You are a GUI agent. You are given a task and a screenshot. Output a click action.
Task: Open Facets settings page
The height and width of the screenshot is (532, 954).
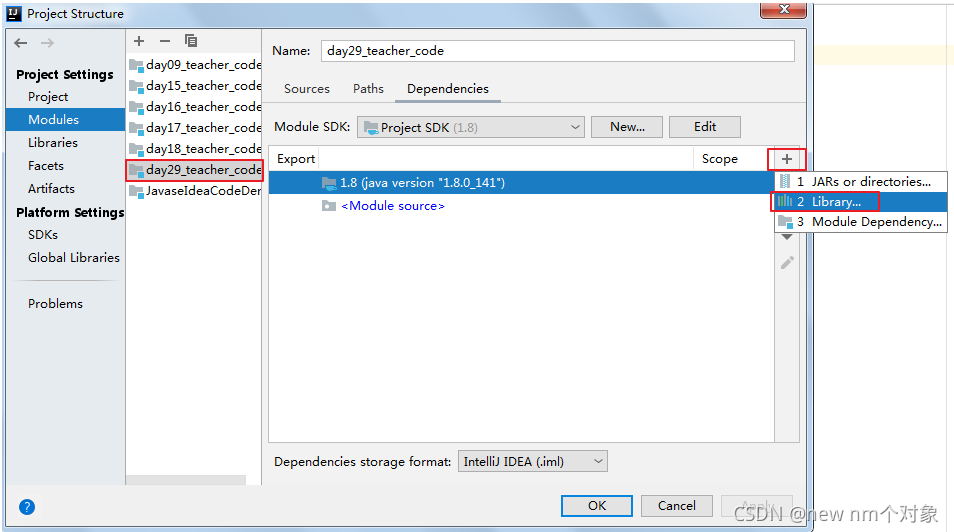click(46, 166)
